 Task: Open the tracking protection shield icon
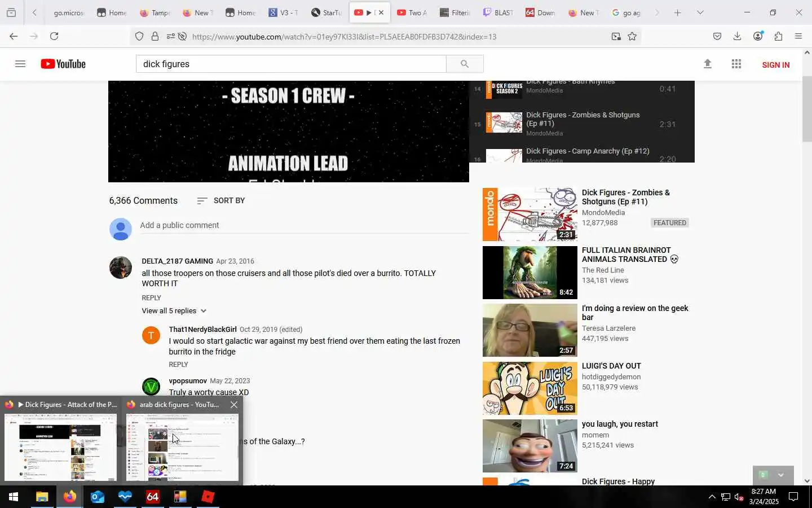[x=139, y=37]
